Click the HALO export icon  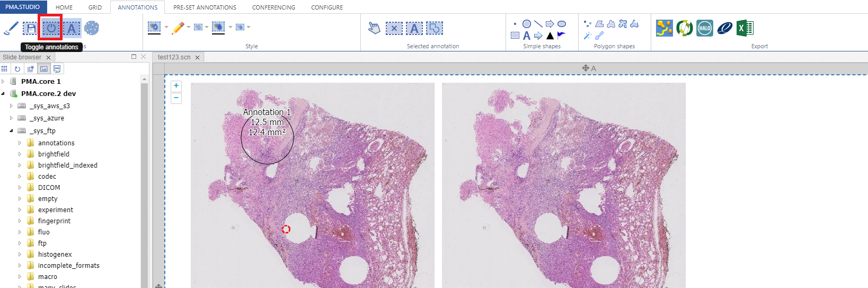[704, 28]
